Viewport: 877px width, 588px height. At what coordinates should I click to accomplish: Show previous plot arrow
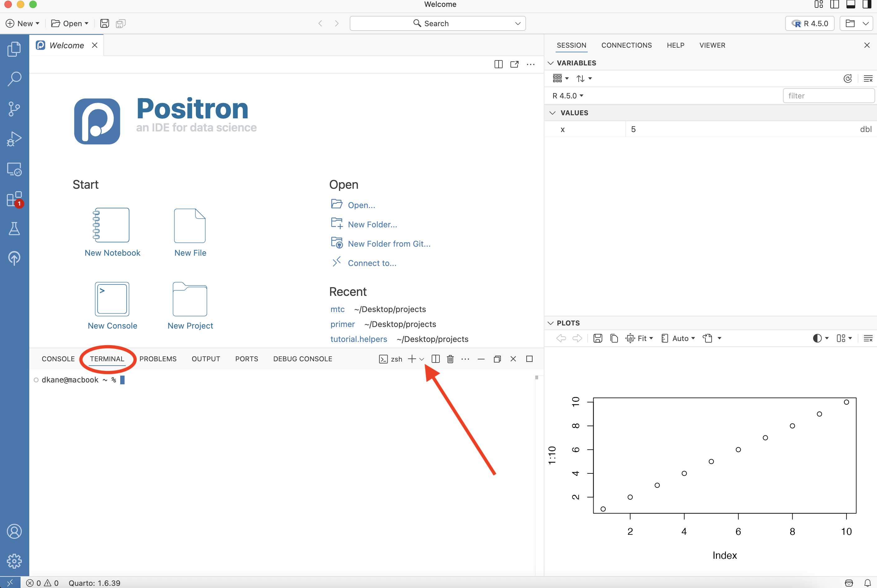coord(561,338)
